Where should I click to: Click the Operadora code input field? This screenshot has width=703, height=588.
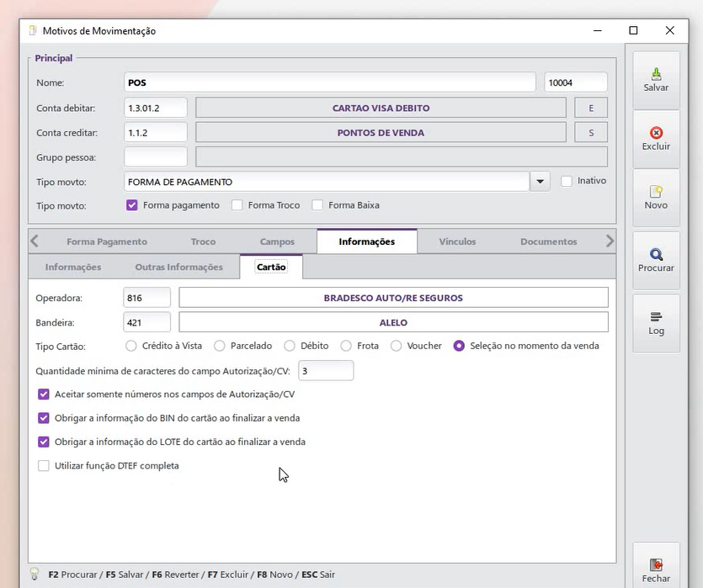147,298
